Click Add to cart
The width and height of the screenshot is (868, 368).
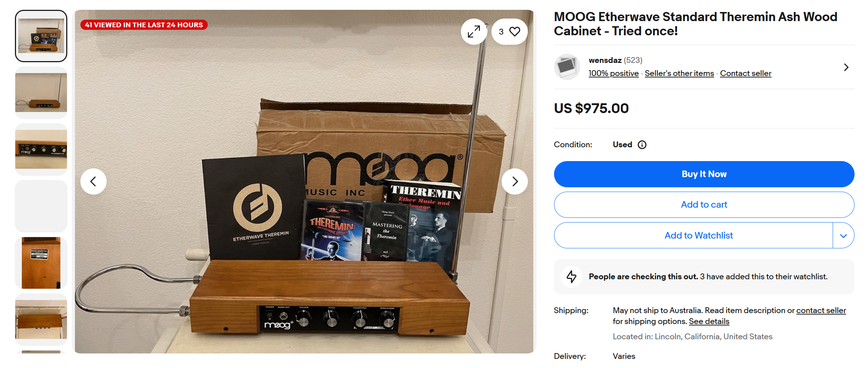704,205
